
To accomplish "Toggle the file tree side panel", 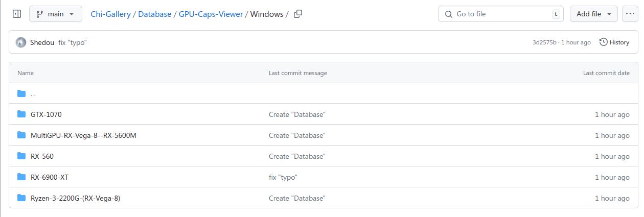I will (x=17, y=14).
